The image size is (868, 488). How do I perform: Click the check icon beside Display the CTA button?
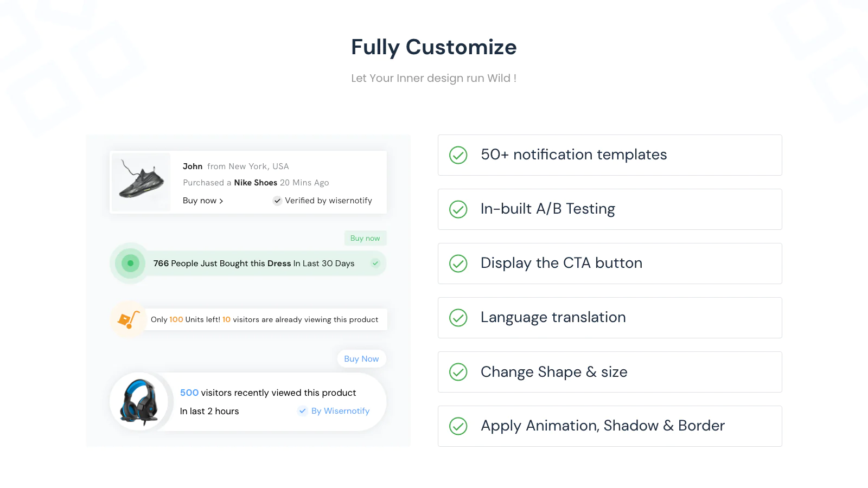click(x=458, y=264)
